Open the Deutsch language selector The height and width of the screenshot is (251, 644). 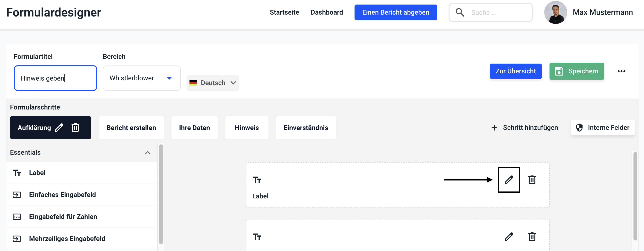click(x=212, y=83)
